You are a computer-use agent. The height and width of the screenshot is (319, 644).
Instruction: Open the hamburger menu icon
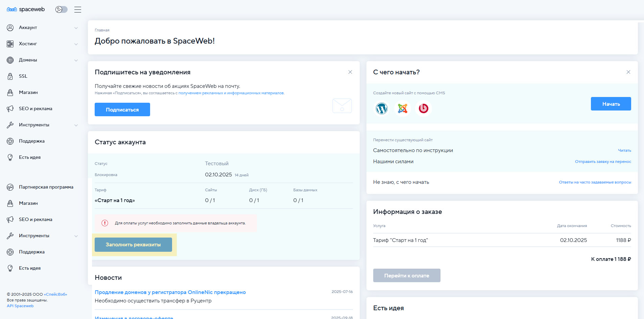pos(78,9)
